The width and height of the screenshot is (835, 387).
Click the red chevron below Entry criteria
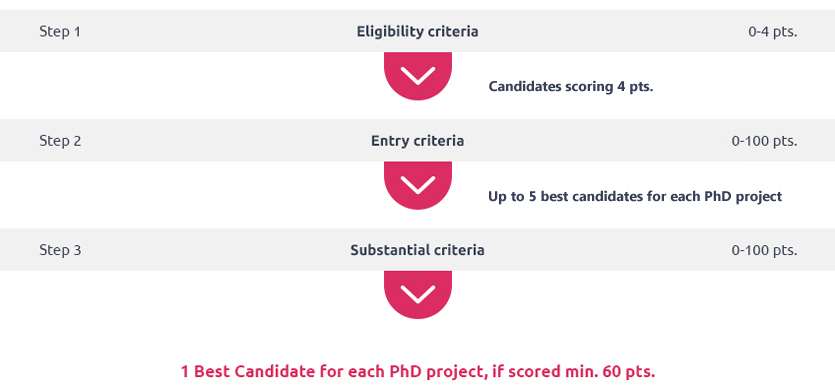click(x=418, y=185)
